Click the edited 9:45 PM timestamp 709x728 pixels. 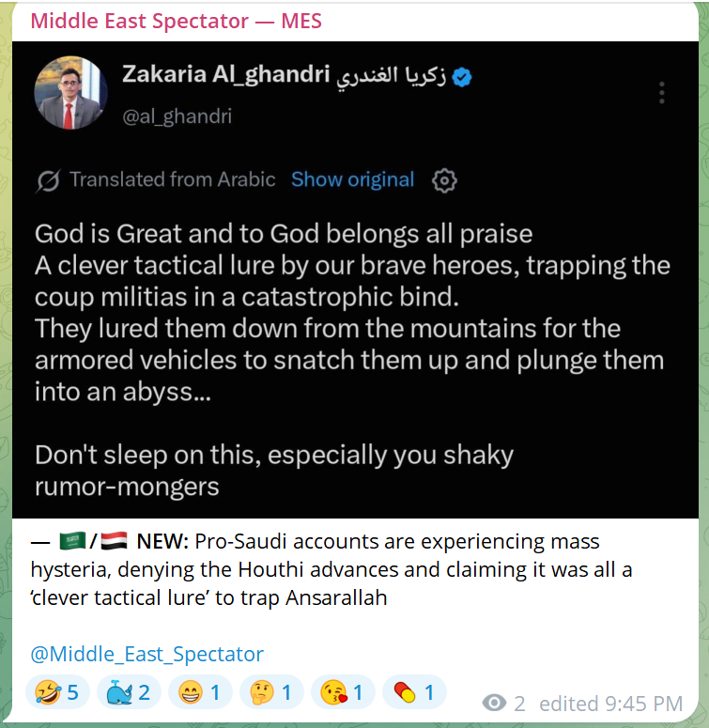pos(610,704)
